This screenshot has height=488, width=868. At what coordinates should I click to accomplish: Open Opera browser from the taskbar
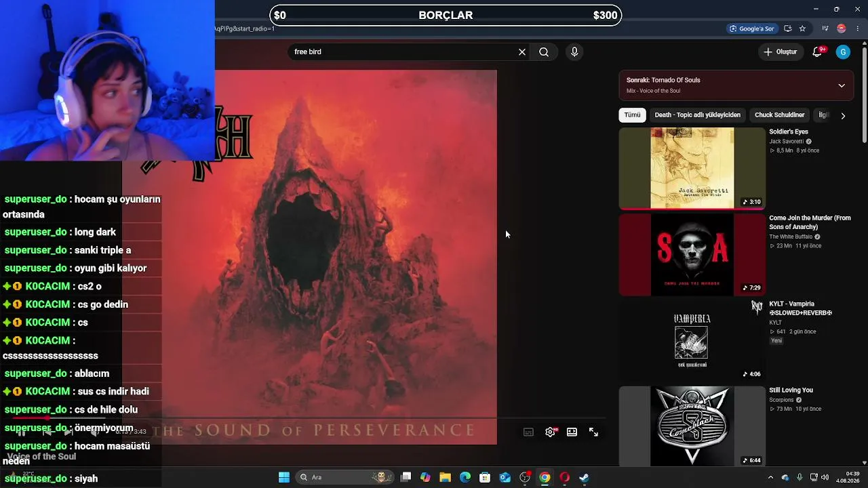point(564,477)
